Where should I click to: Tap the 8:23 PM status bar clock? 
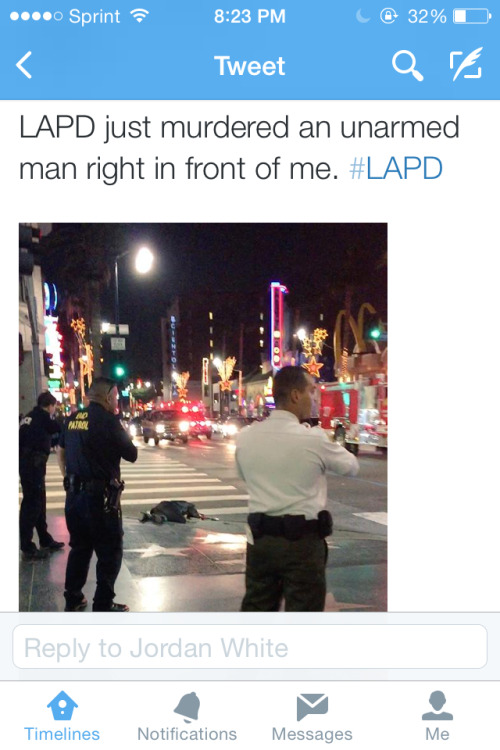(250, 17)
